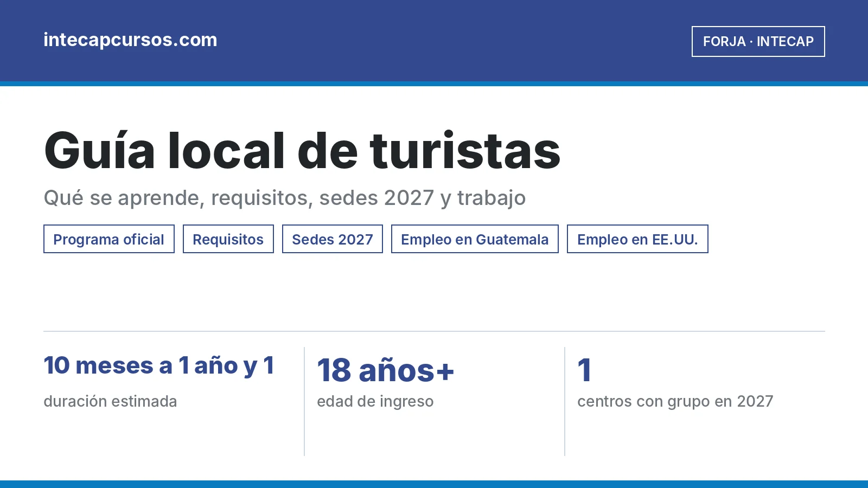The image size is (868, 488).
Task: Click the number 1 above centros con grupo
Action: click(584, 370)
